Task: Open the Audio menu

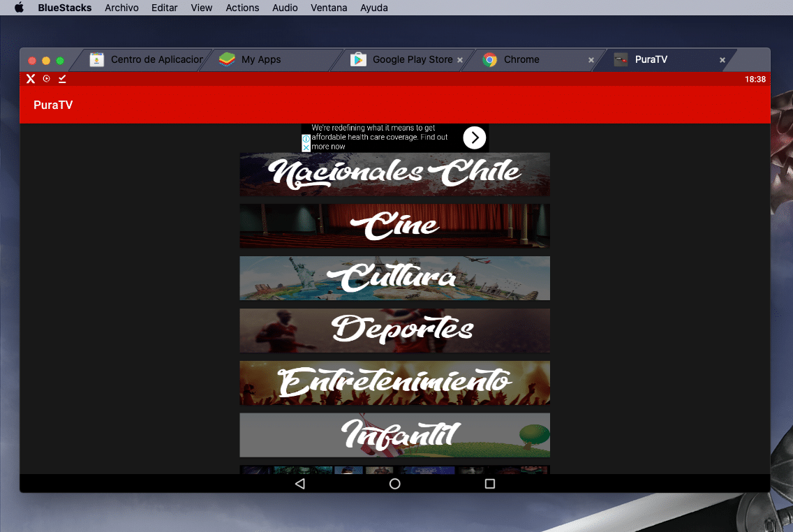Action: (285, 8)
